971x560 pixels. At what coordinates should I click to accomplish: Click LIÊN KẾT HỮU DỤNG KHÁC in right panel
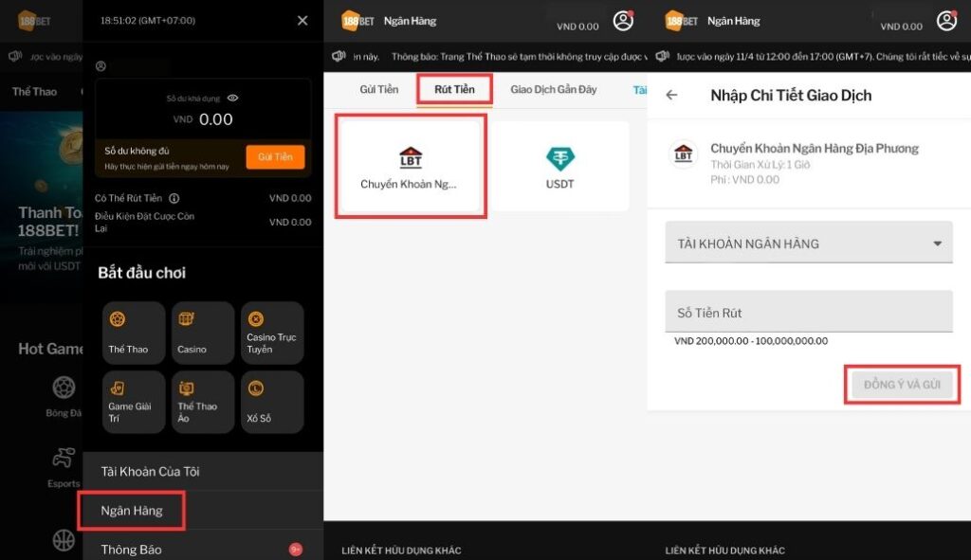click(725, 551)
